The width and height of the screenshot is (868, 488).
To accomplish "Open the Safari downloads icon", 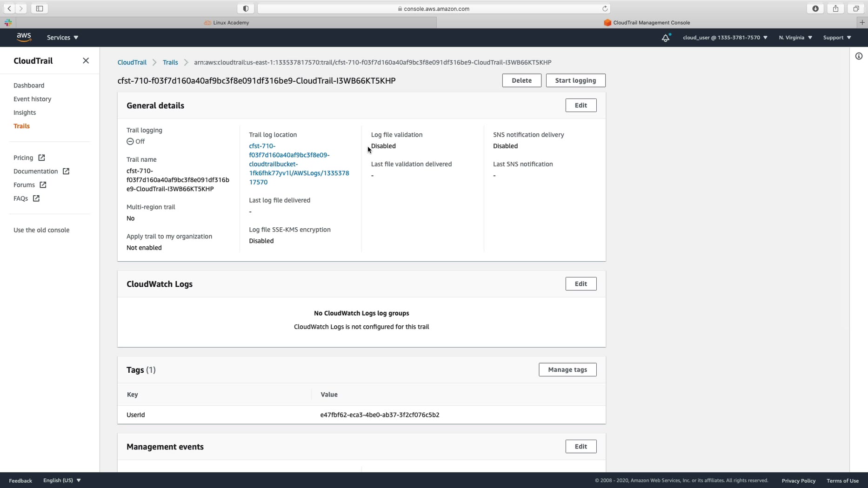I will click(815, 8).
